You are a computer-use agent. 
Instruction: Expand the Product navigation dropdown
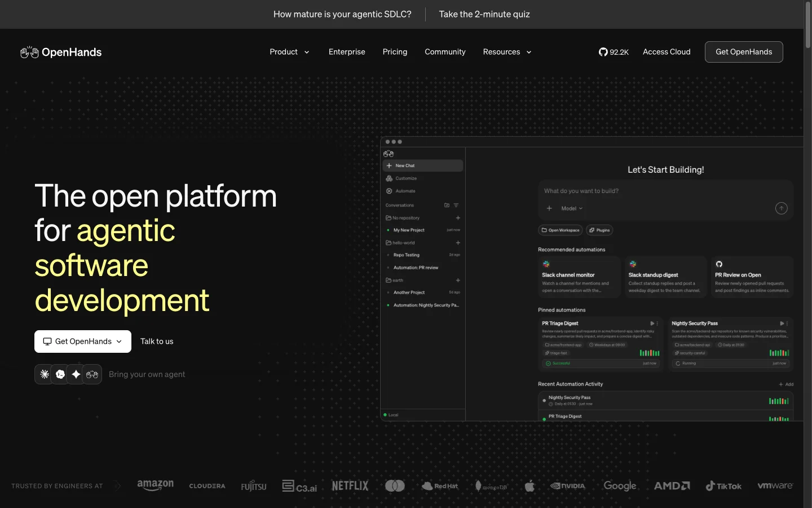[x=289, y=52]
